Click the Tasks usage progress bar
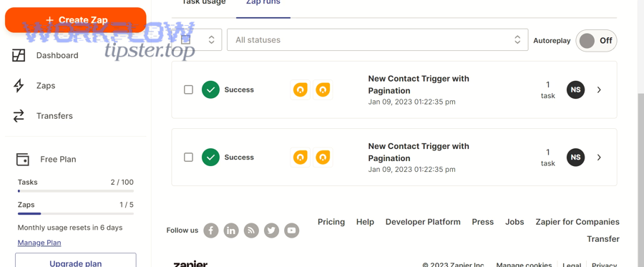The width and height of the screenshot is (644, 267). coord(76,191)
